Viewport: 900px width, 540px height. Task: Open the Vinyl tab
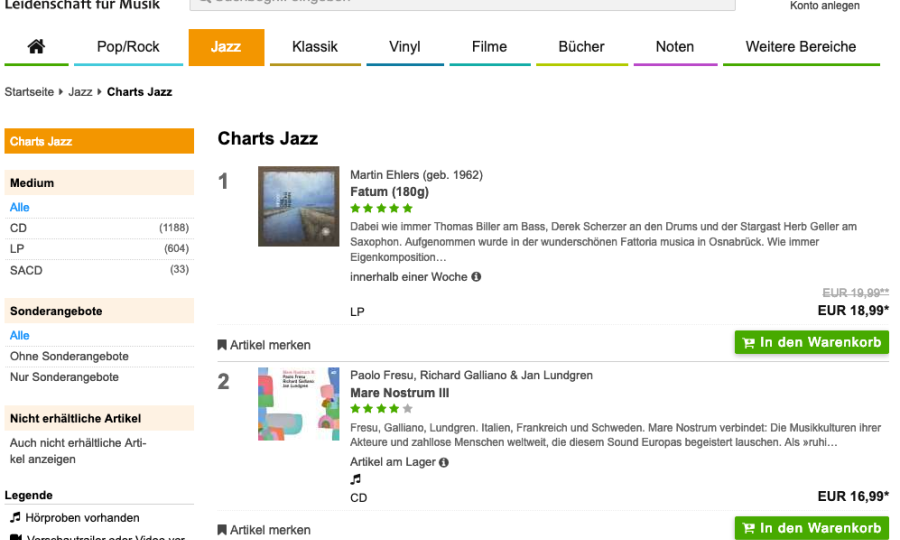coord(404,47)
